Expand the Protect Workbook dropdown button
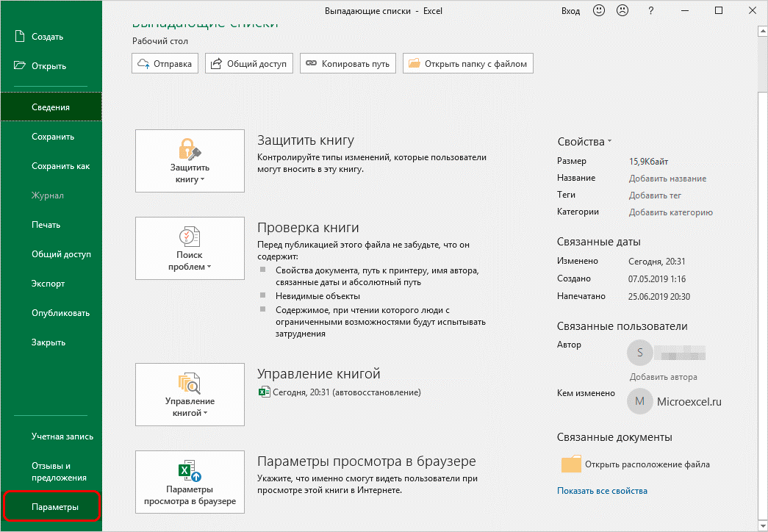 tap(190, 161)
